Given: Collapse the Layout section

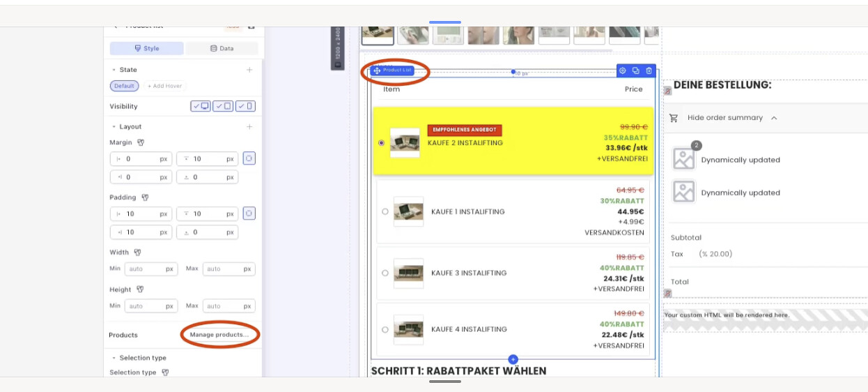Looking at the screenshot, I should tap(114, 127).
